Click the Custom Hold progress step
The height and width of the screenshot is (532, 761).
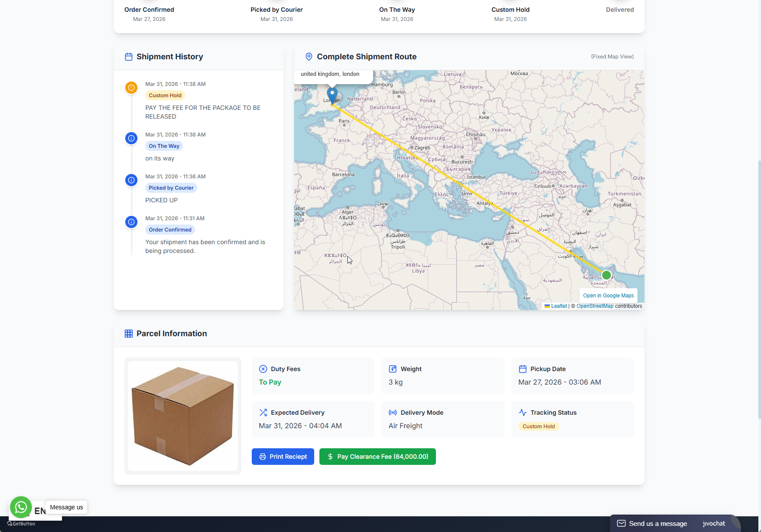[510, 14]
